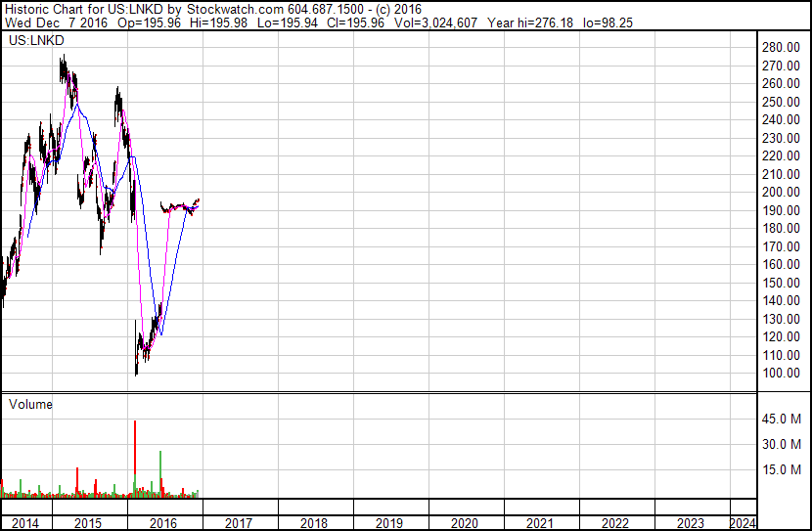Screen dimensions: 812x531
Task: Click the Hi=195.98 high value
Action: tap(218, 22)
